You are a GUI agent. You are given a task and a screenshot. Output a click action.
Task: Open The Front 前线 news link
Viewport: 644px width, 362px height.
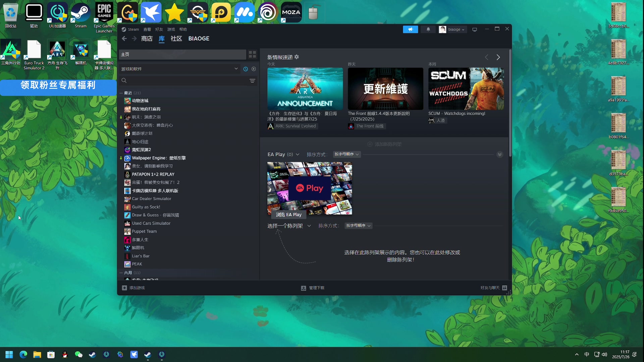point(366,126)
